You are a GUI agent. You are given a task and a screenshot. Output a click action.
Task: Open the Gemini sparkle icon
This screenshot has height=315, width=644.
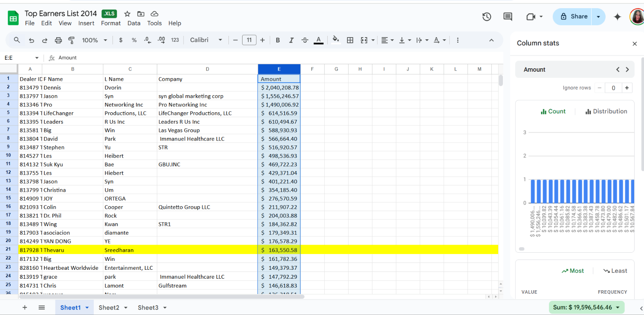tap(617, 17)
